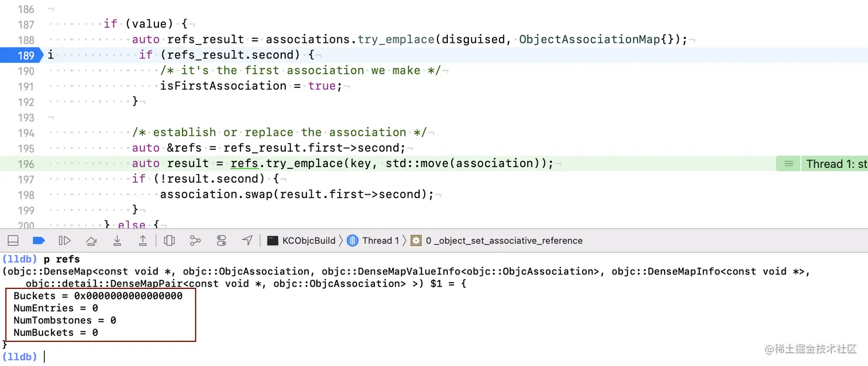Click underlined 'refs' on line 196
This screenshot has height=366, width=868.
point(245,163)
